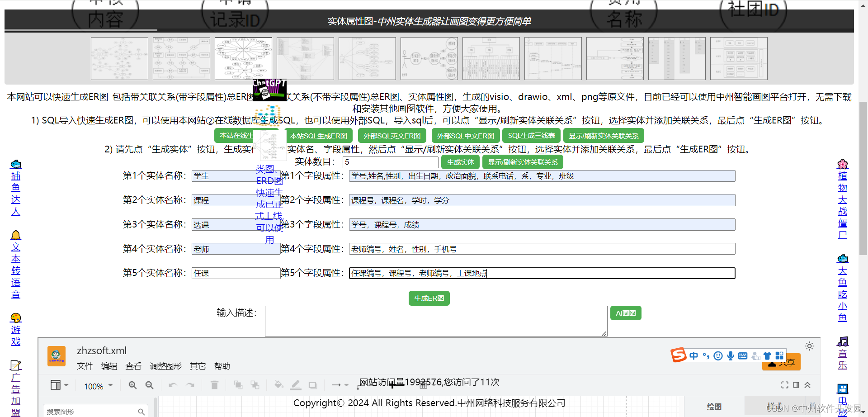This screenshot has width=868, height=417.
Task: Click the 生成ER图 button
Action: pyautogui.click(x=429, y=299)
